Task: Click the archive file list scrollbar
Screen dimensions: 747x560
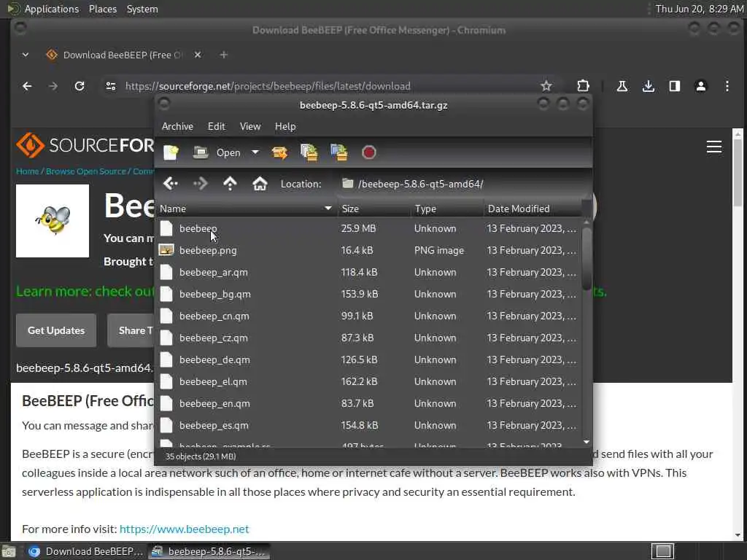Action: pos(587,259)
